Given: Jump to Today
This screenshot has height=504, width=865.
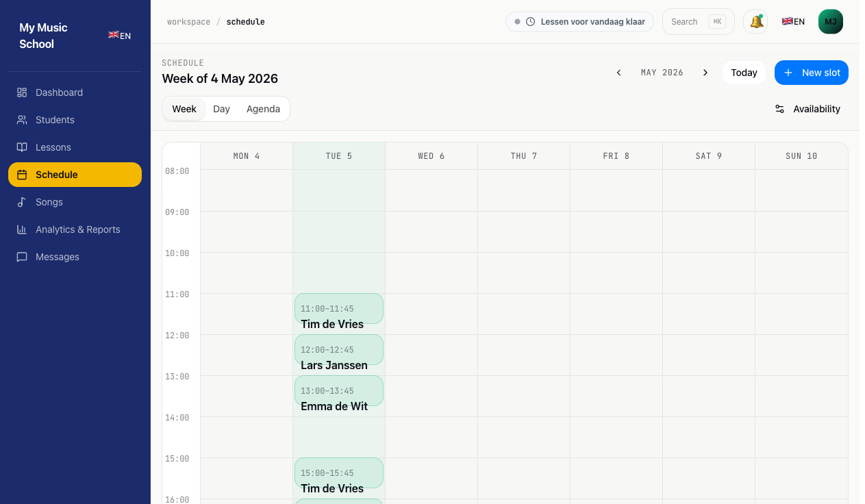Looking at the screenshot, I should coord(744,73).
